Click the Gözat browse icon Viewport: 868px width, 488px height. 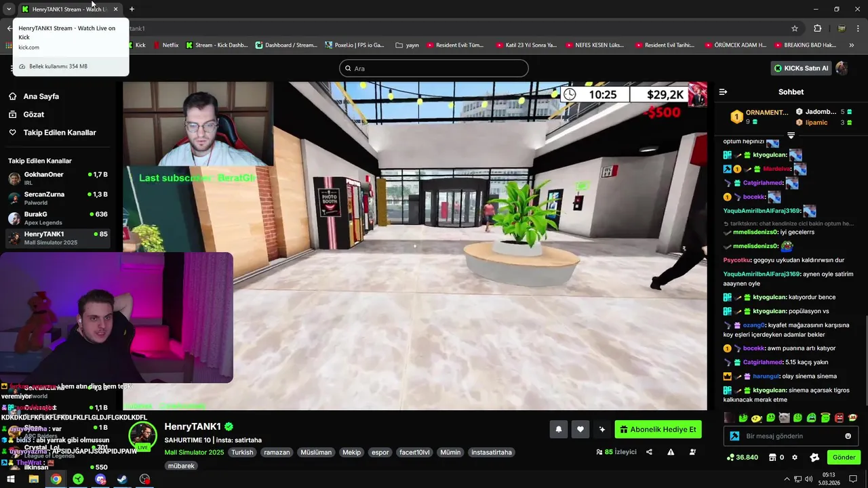pyautogui.click(x=12, y=115)
